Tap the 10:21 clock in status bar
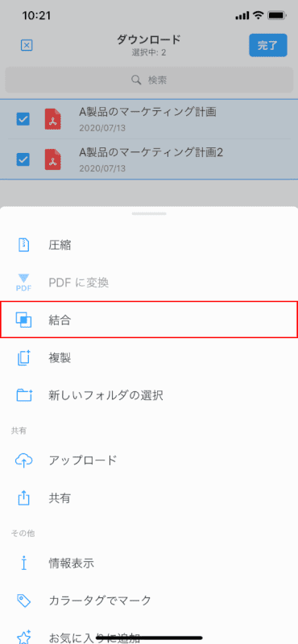 click(x=36, y=16)
